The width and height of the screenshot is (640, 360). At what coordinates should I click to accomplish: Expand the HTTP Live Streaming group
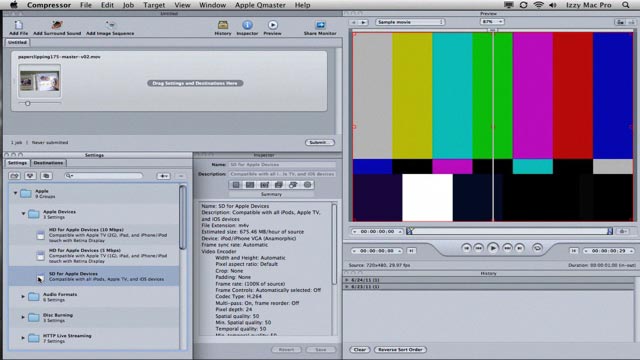point(23,338)
